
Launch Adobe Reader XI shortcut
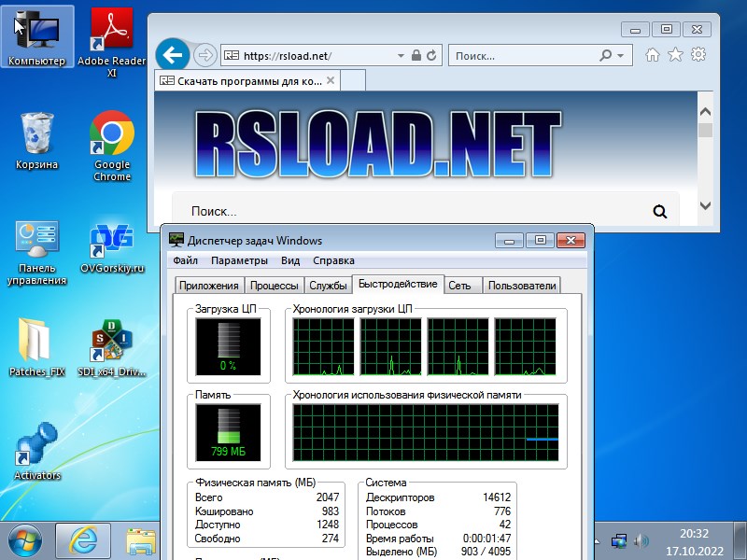(111, 42)
